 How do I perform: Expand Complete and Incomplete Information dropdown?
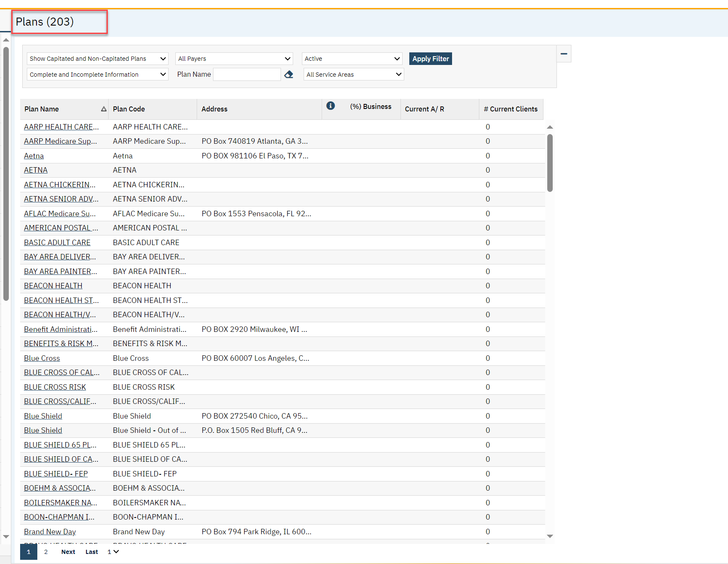pyautogui.click(x=97, y=75)
